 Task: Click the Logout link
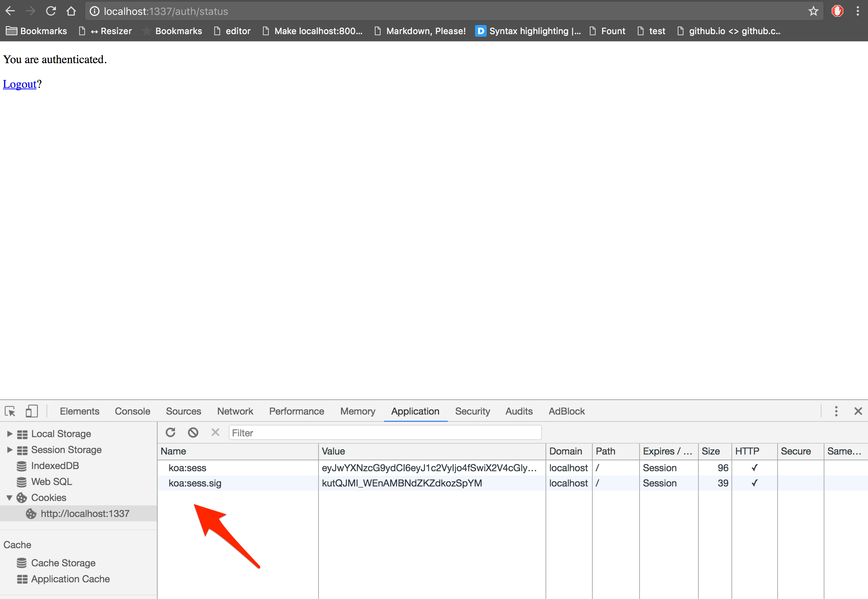click(x=20, y=84)
